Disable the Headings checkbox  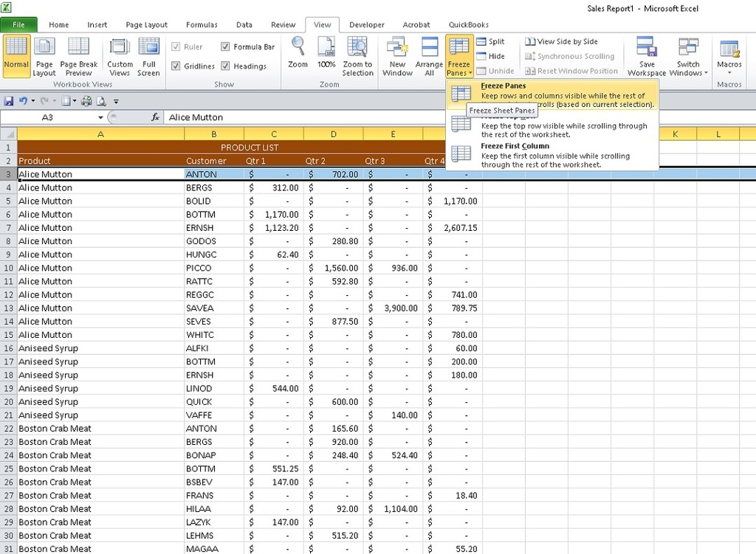(226, 66)
